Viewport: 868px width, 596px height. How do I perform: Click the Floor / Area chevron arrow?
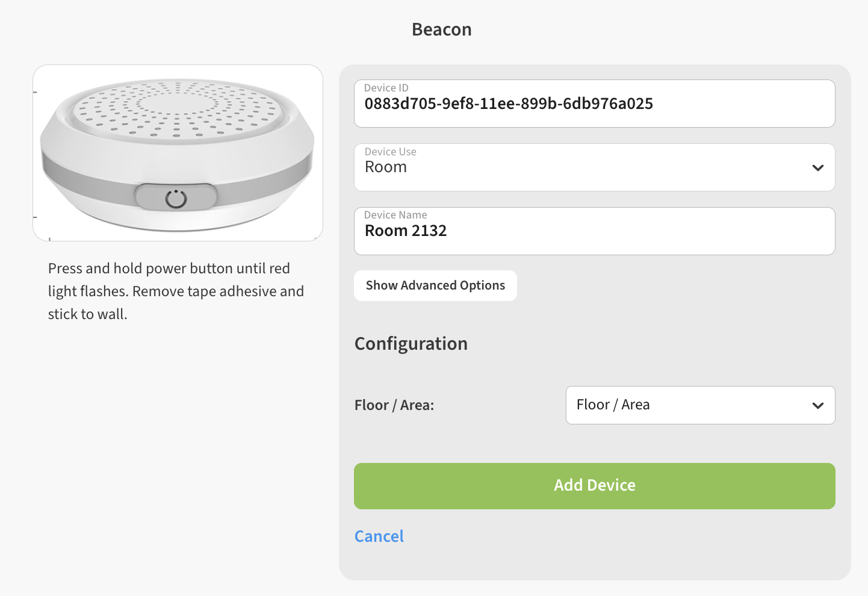[x=817, y=406]
